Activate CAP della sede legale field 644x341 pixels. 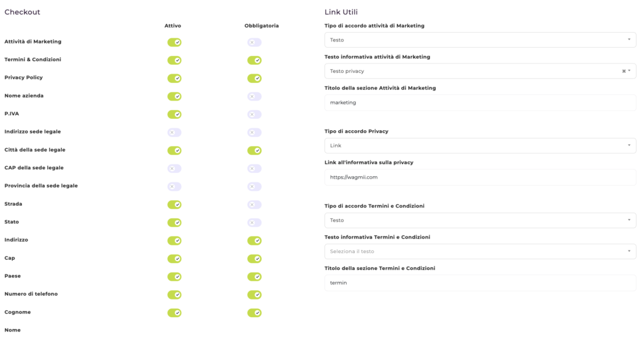point(174,169)
